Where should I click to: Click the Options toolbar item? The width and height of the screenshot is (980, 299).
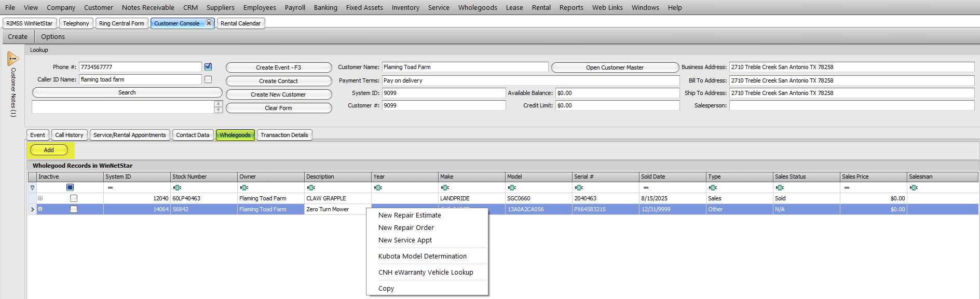[x=53, y=37]
